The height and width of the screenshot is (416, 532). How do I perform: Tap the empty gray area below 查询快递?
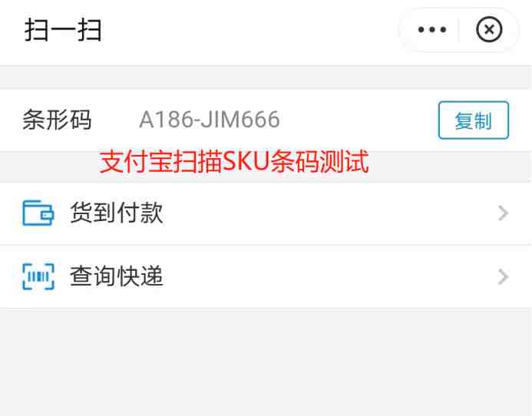[266, 362]
